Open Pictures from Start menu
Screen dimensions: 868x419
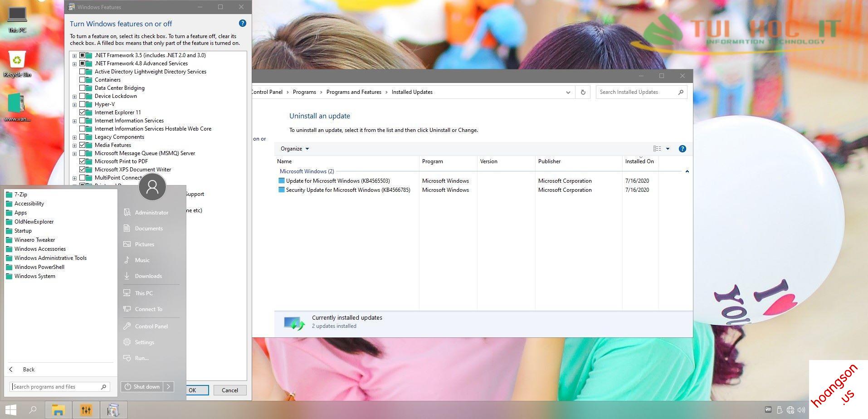[x=144, y=244]
